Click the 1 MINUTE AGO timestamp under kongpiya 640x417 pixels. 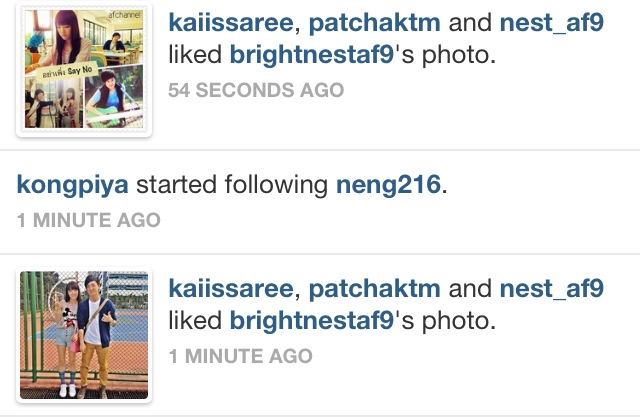click(89, 220)
